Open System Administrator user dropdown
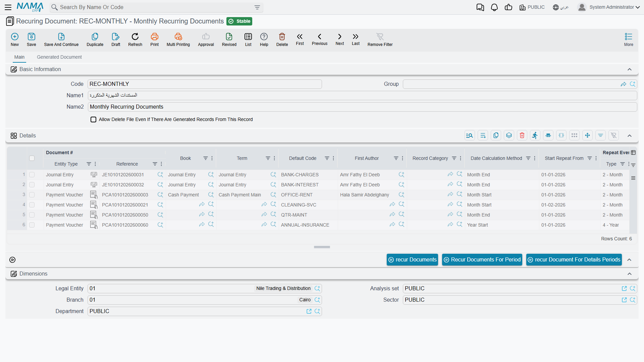 pos(609,7)
